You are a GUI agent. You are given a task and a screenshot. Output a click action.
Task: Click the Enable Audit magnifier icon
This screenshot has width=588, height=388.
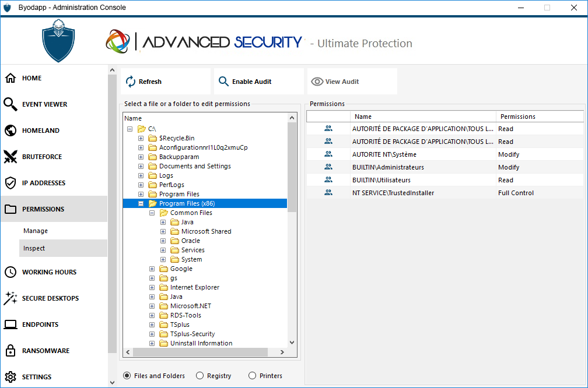[223, 82]
